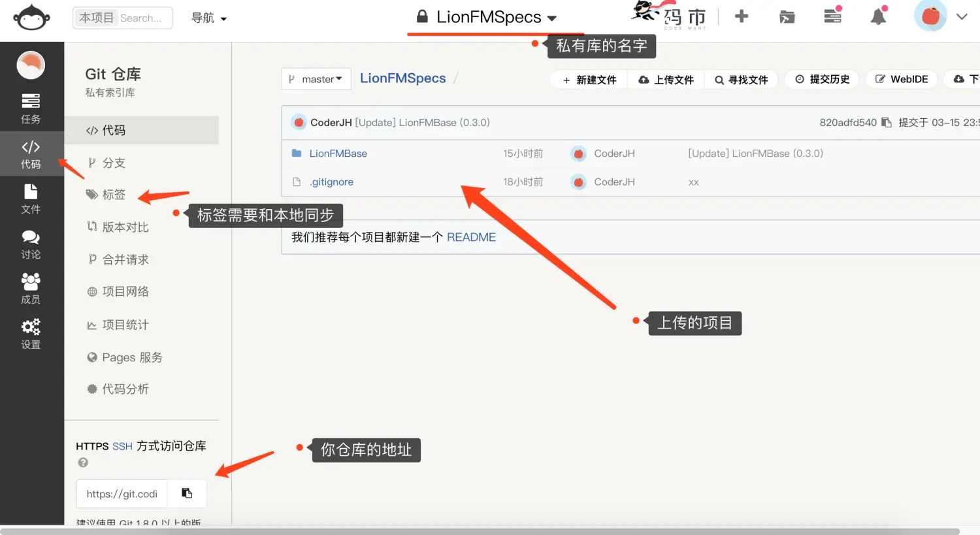Open the 码市 Code Mart logo link
Image resolution: width=980 pixels, height=535 pixels.
coord(670,15)
